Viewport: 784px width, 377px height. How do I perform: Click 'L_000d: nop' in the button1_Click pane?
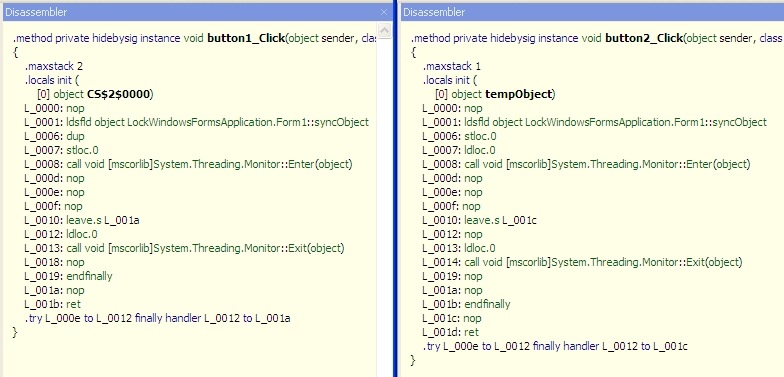[54, 178]
